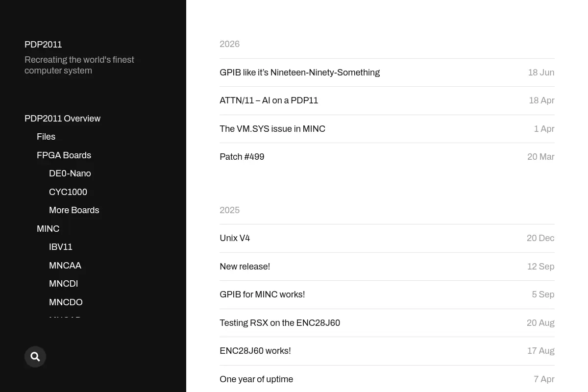Read 'GPIB like it's Nineteen-Ninety-Something' post
588x392 pixels.
[300, 73]
